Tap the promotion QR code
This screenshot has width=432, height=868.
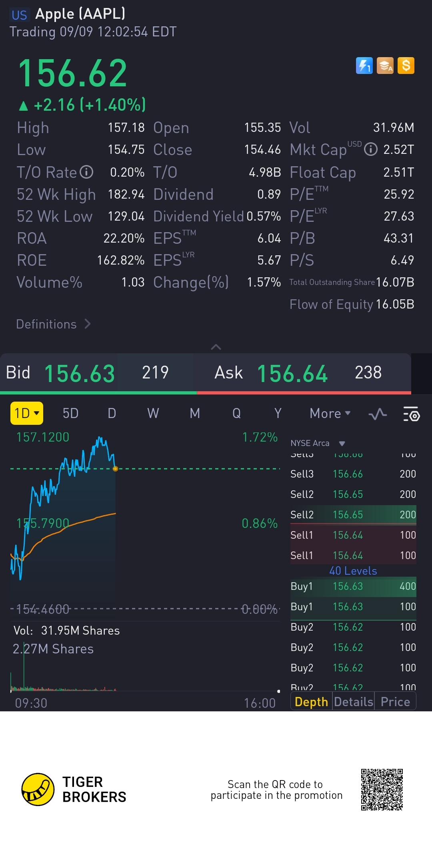click(x=382, y=789)
